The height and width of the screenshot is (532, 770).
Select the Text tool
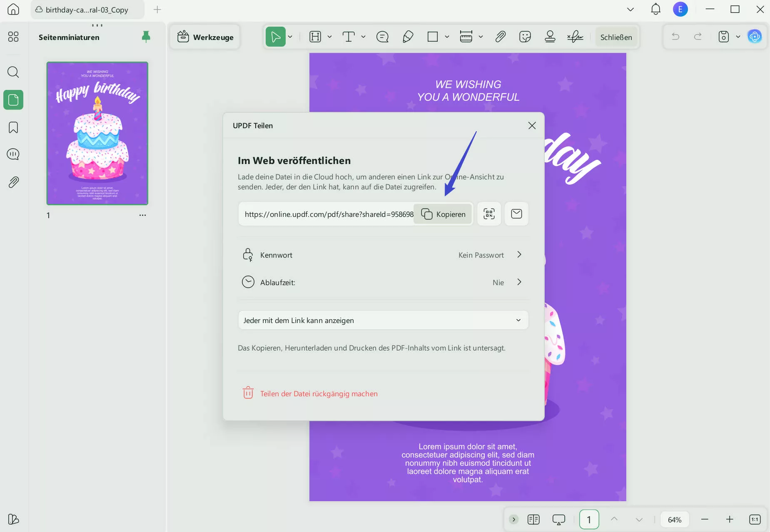349,37
